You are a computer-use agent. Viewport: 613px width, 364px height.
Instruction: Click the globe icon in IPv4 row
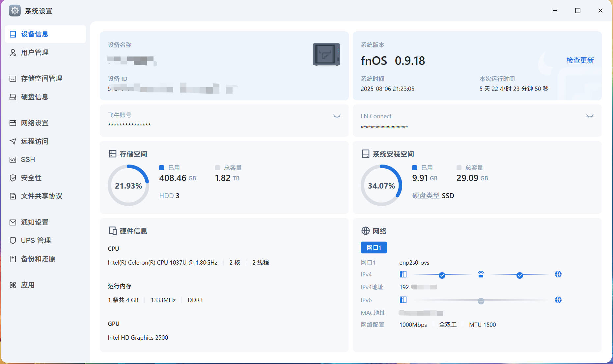pyautogui.click(x=558, y=274)
